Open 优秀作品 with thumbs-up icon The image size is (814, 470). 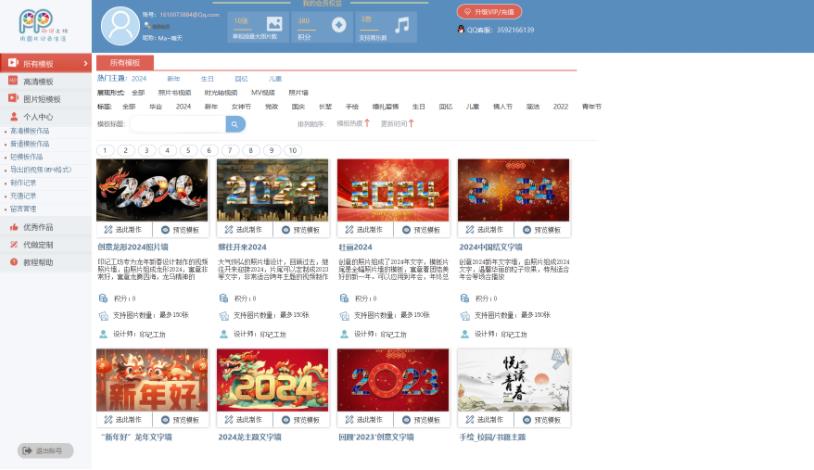(x=46, y=227)
